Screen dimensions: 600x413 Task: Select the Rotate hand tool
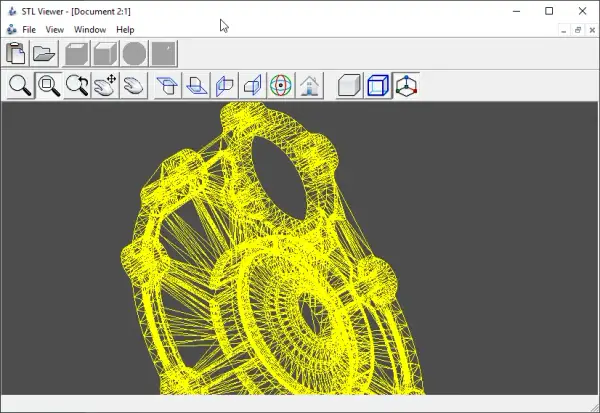pyautogui.click(x=134, y=85)
